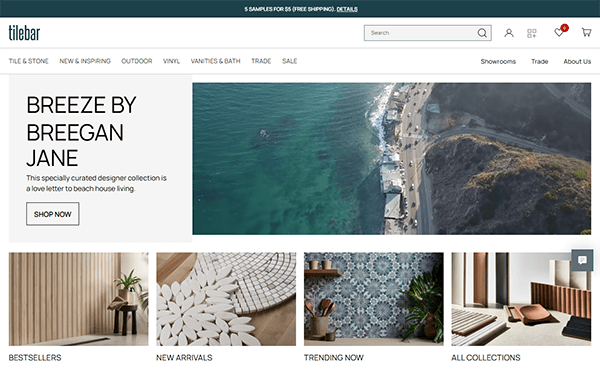Screen dimensions: 600x378
Task: Click the Bestsellers label
Action: [x=35, y=358]
